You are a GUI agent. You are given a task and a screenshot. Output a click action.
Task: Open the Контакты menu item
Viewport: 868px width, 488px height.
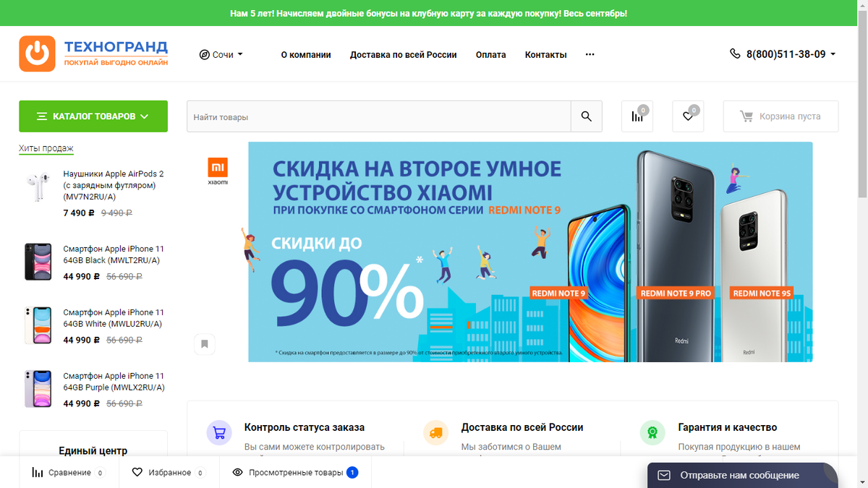point(546,54)
